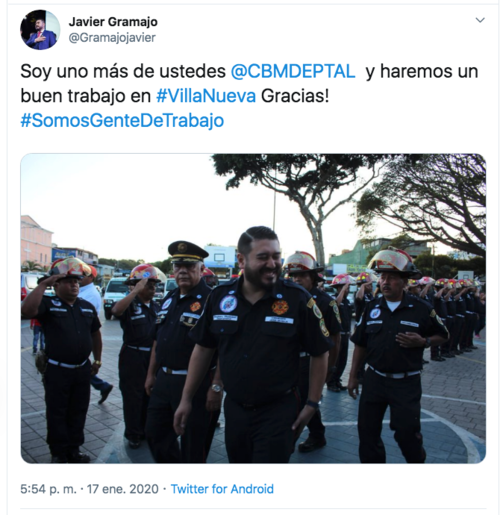Click the word "Gracias!" in the tweet
The width and height of the screenshot is (500, 515).
(x=295, y=96)
